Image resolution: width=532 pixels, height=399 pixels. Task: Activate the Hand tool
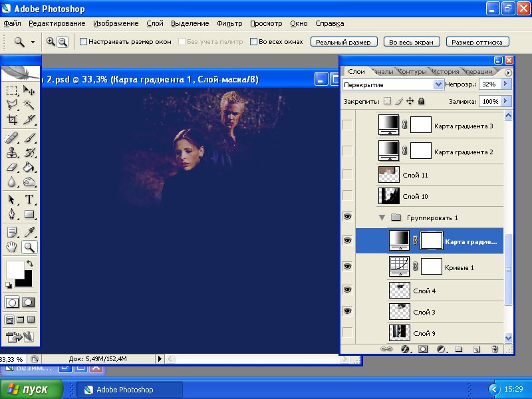point(12,247)
